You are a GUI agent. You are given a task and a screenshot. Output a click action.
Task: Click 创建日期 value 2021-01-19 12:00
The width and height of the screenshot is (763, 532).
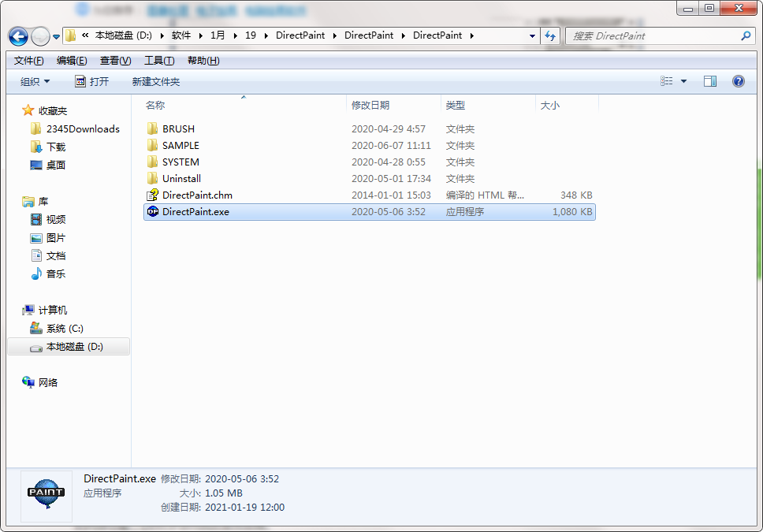click(x=245, y=508)
